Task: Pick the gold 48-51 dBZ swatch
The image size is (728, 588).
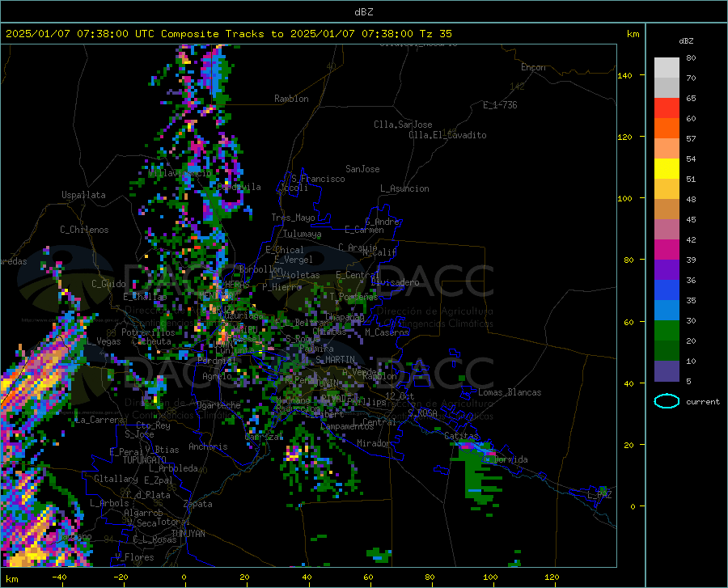Action: pyautogui.click(x=667, y=189)
